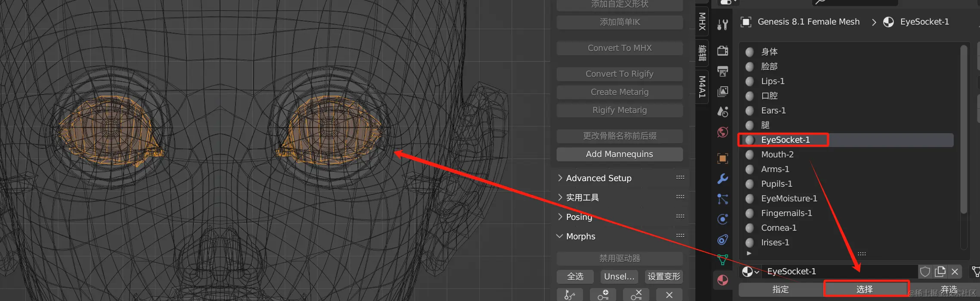Click the bone-key icon button under Morphs
Image resolution: width=980 pixels, height=301 pixels.
[x=570, y=295]
